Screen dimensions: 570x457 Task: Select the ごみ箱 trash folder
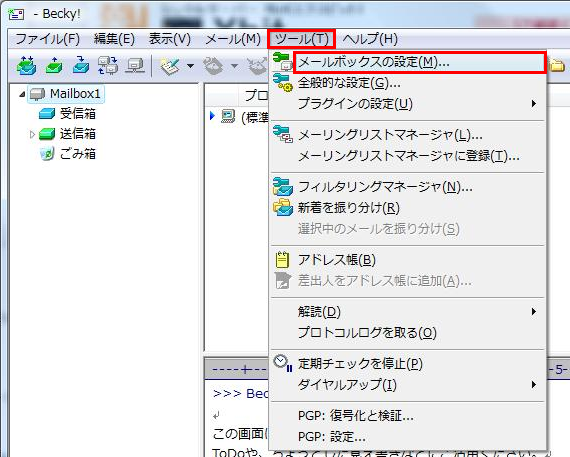point(78,154)
